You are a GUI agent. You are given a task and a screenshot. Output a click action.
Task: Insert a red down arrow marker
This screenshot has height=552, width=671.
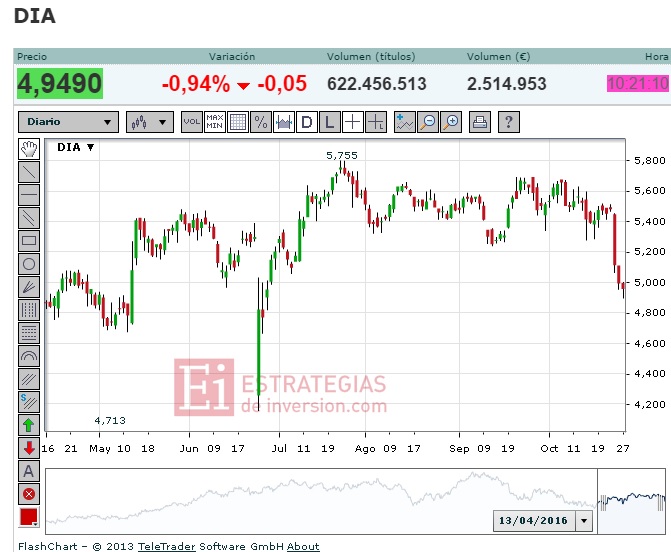tap(29, 448)
